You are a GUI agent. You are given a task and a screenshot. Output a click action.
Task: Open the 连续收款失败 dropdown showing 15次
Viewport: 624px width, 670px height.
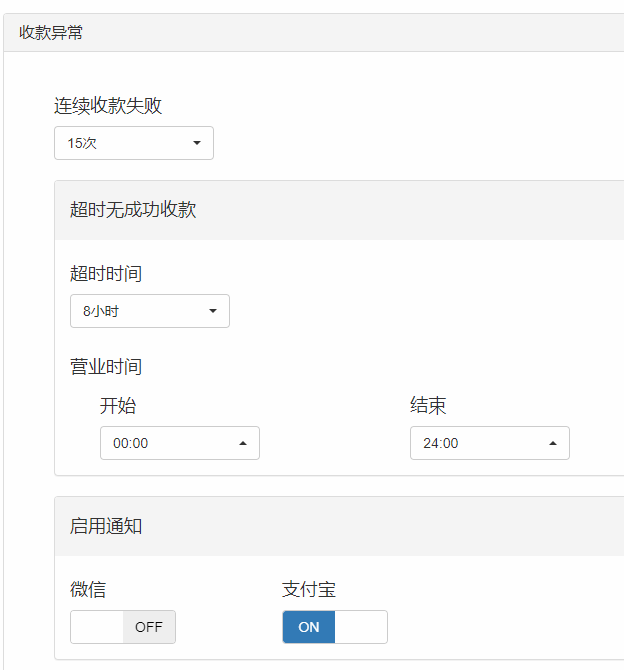point(134,143)
